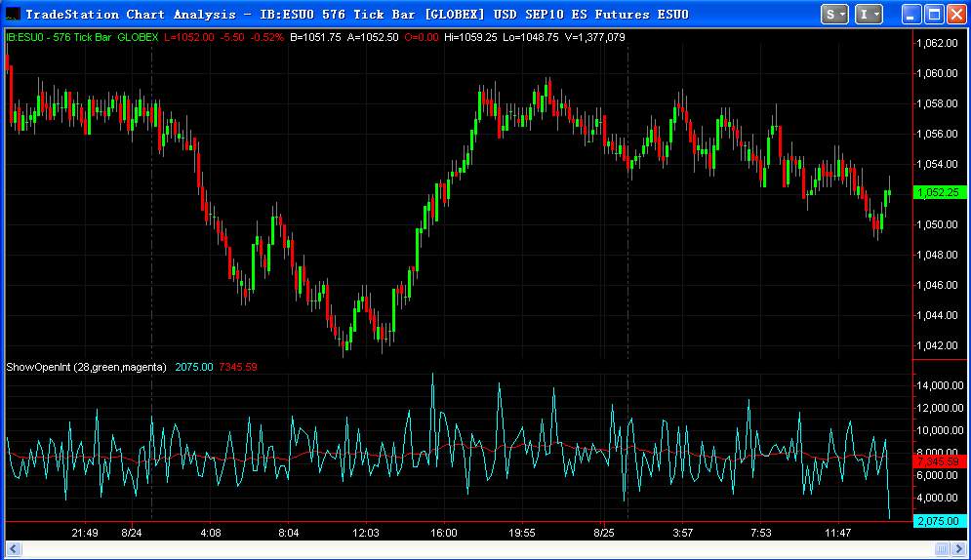Click the 16:00 time axis label
The image size is (971, 560).
(x=444, y=533)
